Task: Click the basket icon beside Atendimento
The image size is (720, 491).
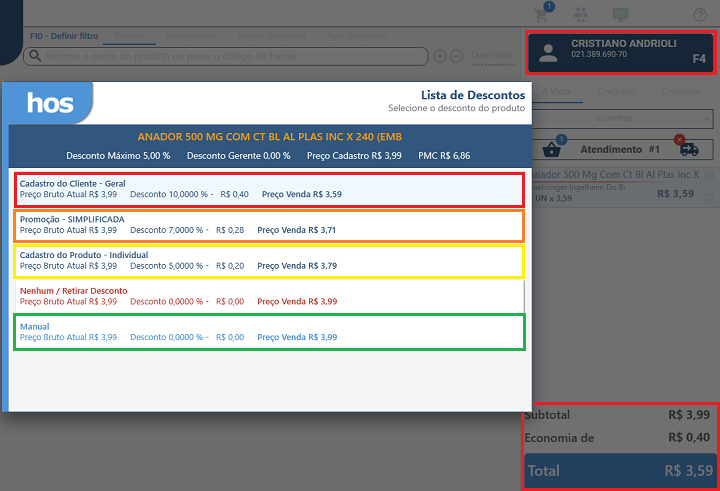Action: [x=551, y=150]
